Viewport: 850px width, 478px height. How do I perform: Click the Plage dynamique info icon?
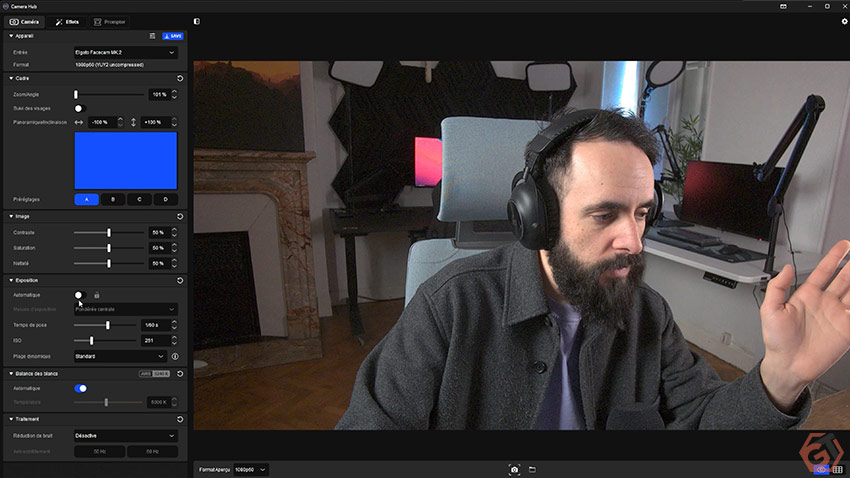(175, 357)
